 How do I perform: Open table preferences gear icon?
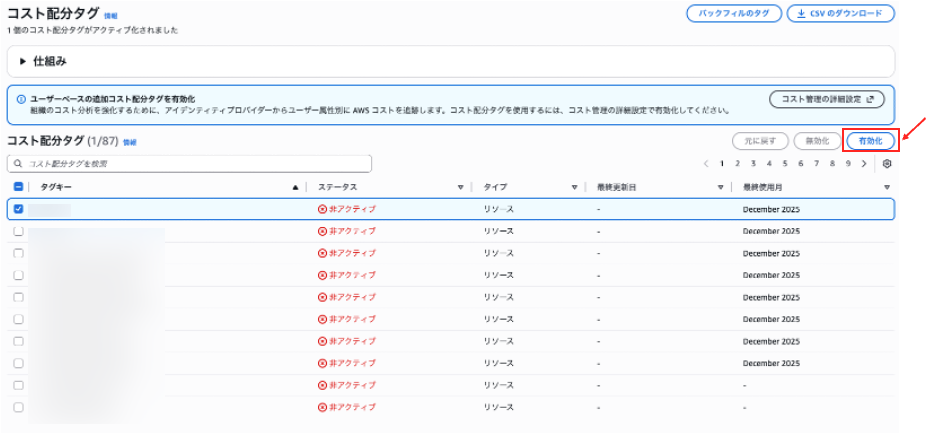tap(886, 163)
